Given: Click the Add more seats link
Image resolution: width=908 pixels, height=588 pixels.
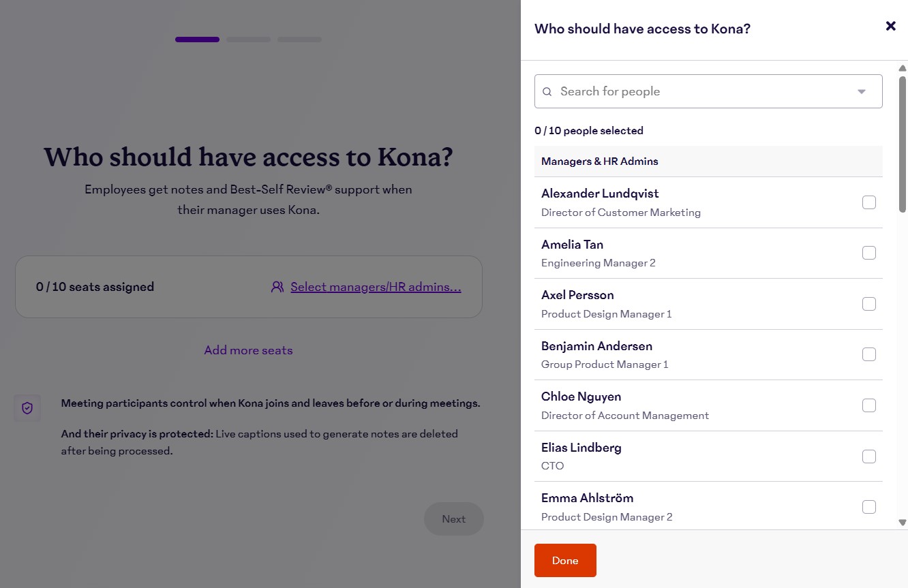Looking at the screenshot, I should 248,350.
